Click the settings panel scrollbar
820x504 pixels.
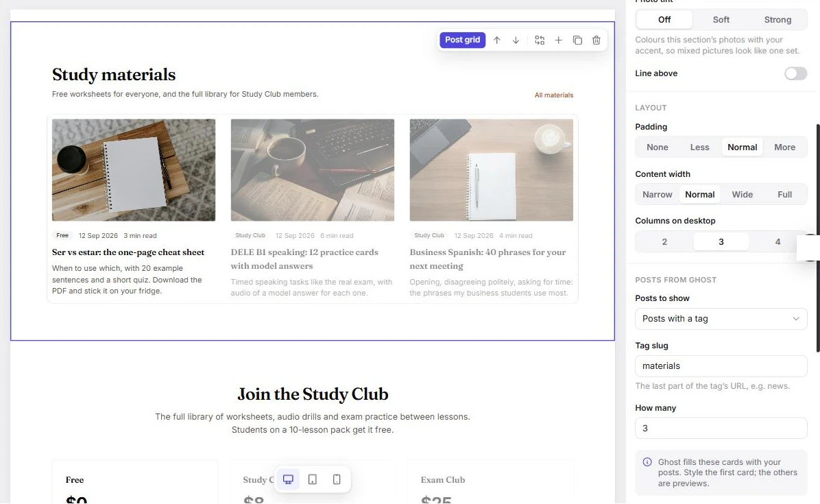pos(817,238)
